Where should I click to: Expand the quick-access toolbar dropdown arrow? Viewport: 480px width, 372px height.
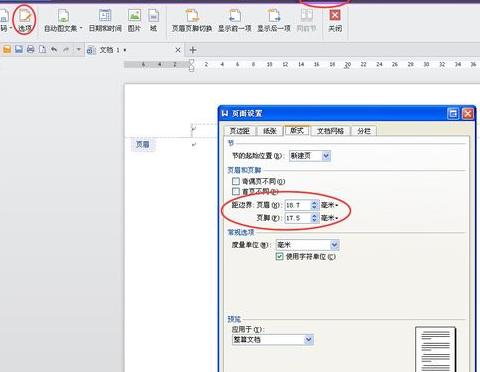pyautogui.click(x=79, y=50)
